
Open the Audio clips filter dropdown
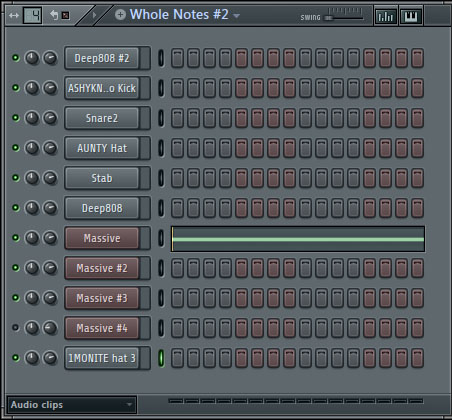(72, 405)
